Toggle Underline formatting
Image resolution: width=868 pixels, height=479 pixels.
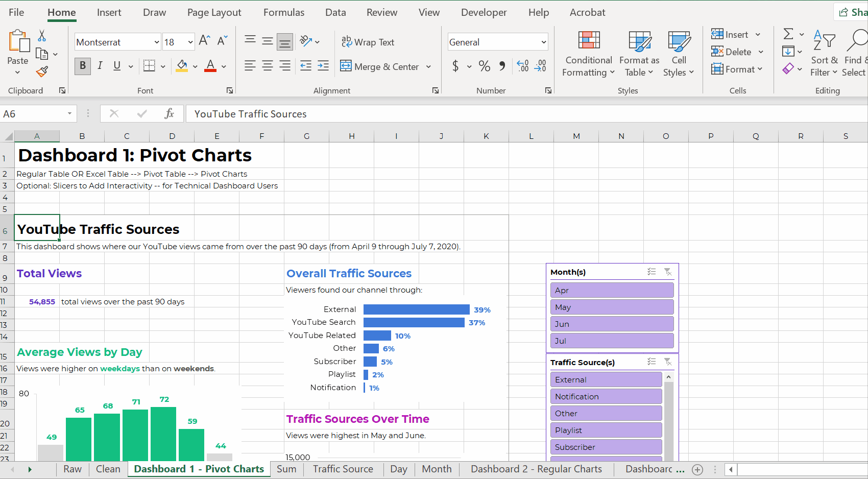(117, 66)
